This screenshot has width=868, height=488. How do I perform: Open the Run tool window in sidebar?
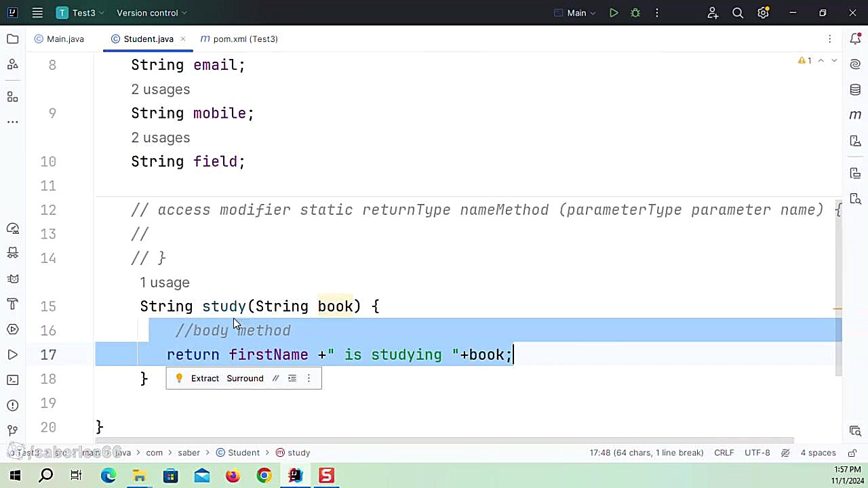click(12, 354)
